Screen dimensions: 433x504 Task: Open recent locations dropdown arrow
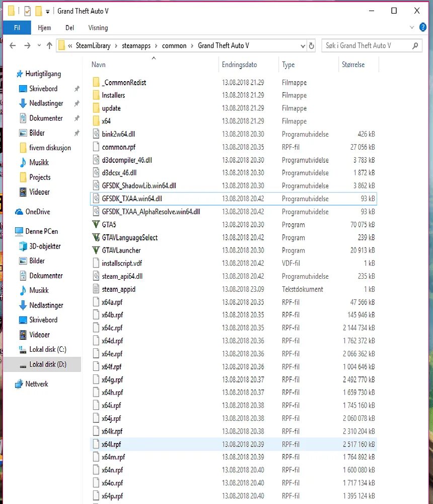(39, 46)
